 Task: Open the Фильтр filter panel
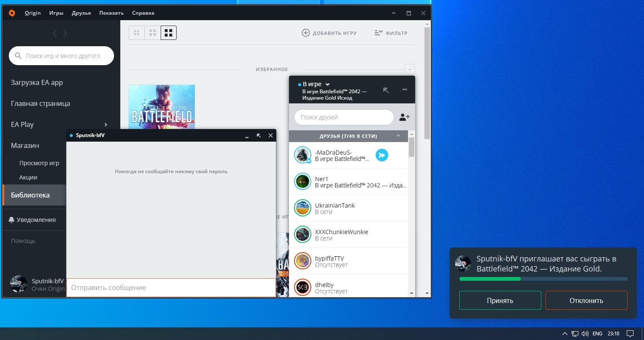[x=391, y=33]
